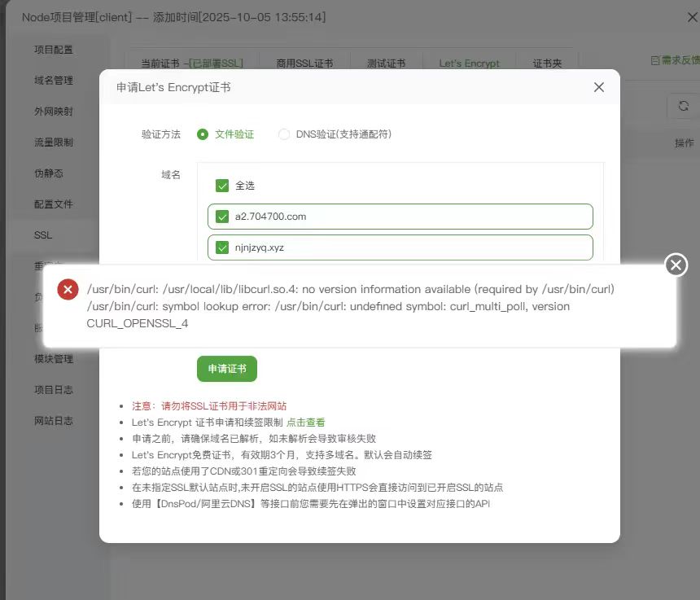The width and height of the screenshot is (700, 600).
Task: Check the 全选 select-all checkbox
Action: 222,185
